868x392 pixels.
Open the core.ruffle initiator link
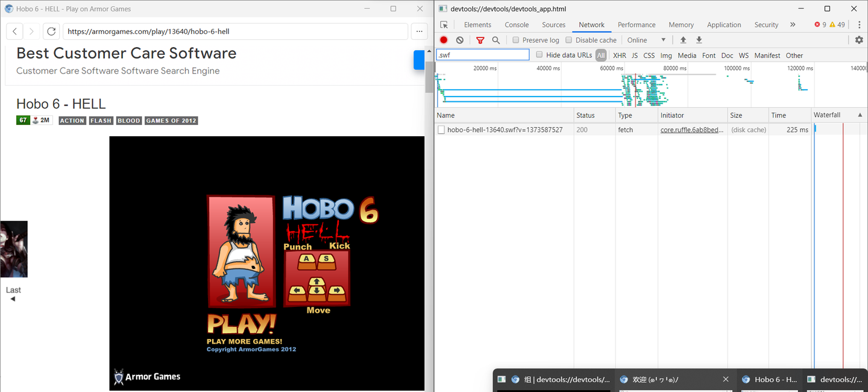coord(691,130)
